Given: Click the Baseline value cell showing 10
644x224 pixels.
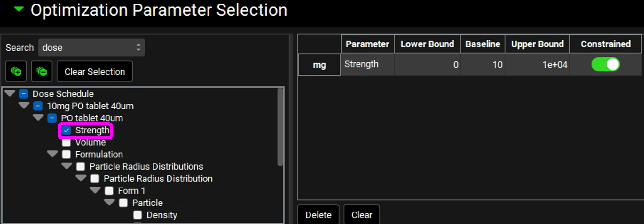Looking at the screenshot, I should point(483,65).
